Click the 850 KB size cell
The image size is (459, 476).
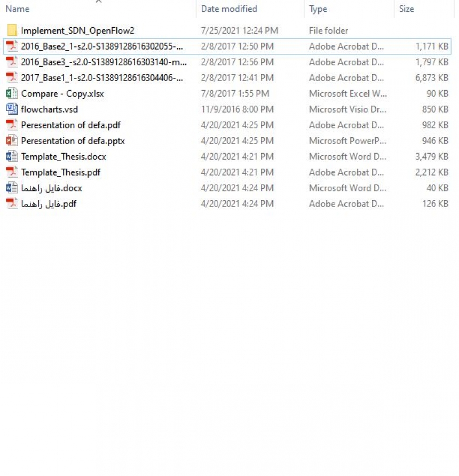pyautogui.click(x=435, y=109)
